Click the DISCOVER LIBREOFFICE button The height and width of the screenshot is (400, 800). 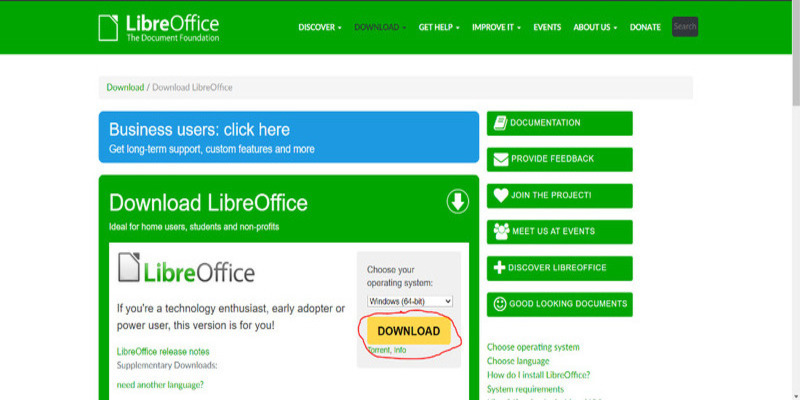tap(560, 268)
